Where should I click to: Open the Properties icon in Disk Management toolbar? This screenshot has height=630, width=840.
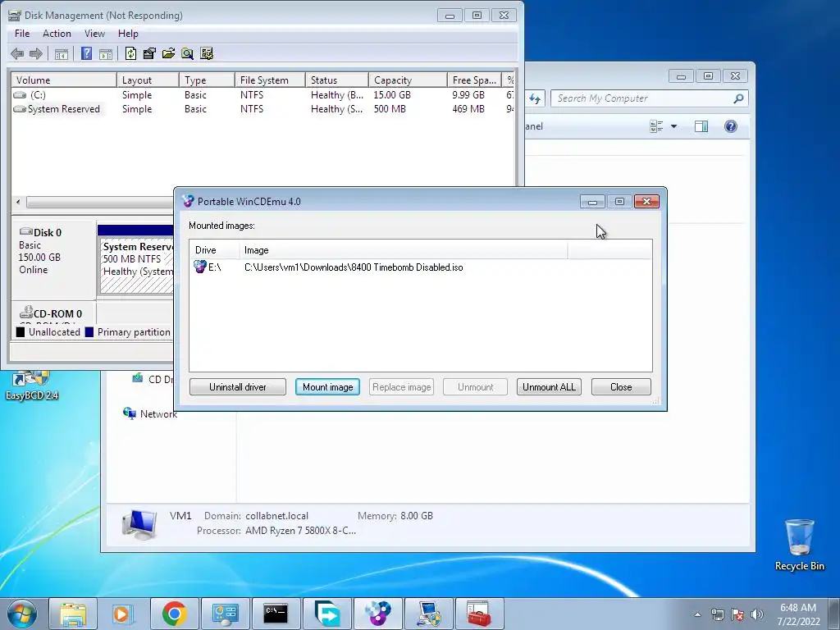coord(149,53)
